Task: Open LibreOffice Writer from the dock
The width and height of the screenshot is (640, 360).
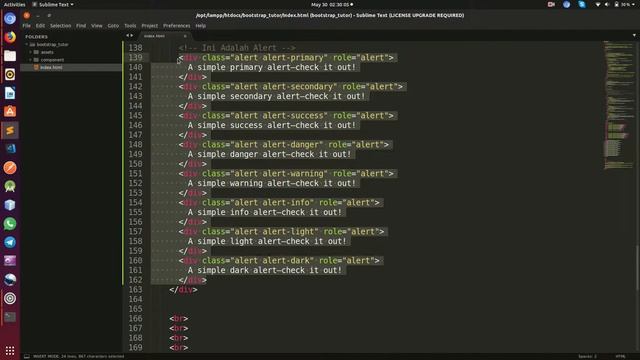Action: [10, 93]
